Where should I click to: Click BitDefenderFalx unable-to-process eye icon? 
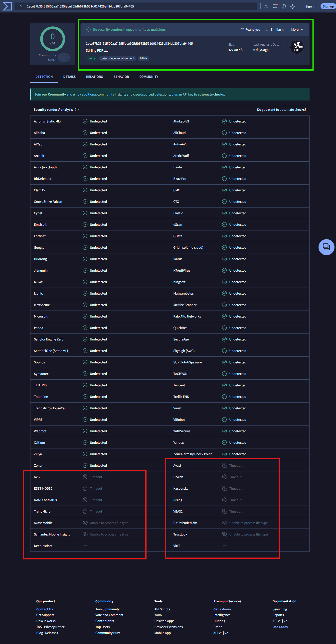point(224,523)
